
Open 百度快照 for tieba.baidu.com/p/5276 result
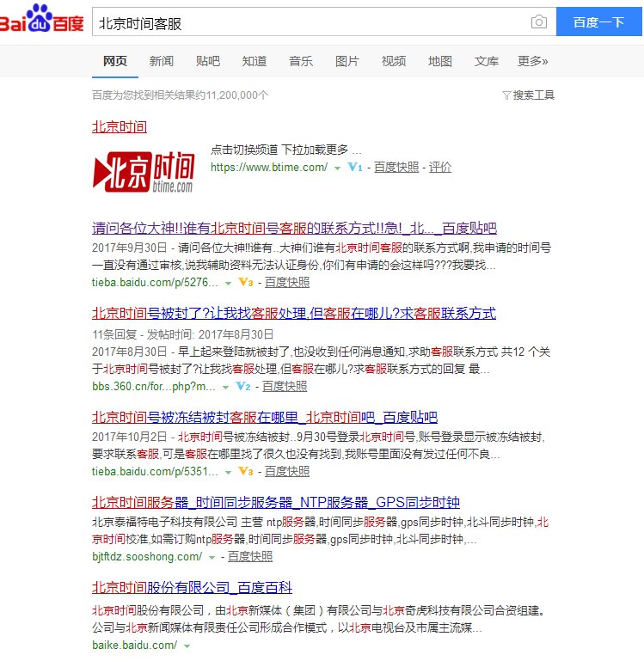pyautogui.click(x=287, y=283)
